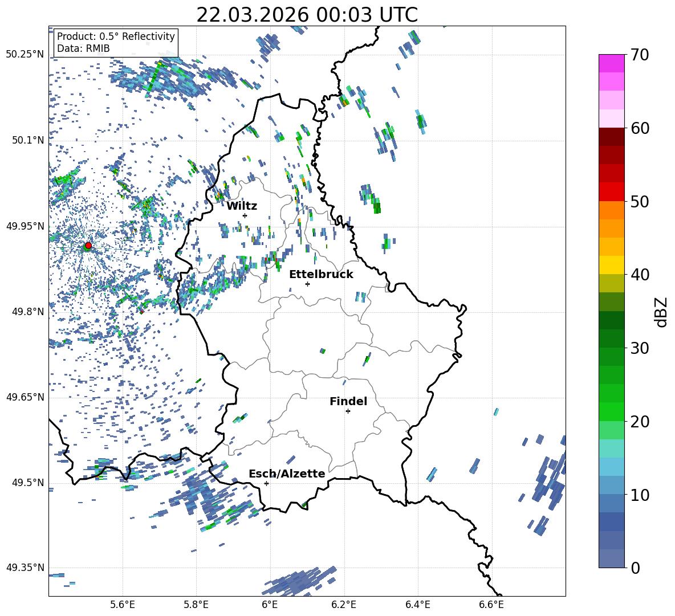Screen dimensions: 675x616
Task: Click the red 50 dBZ colorbar segment
Action: (x=611, y=192)
